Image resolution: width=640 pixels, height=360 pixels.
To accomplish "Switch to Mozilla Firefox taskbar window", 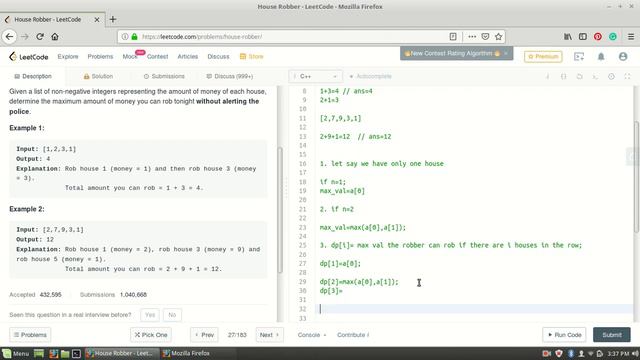I will pyautogui.click(x=186, y=353).
